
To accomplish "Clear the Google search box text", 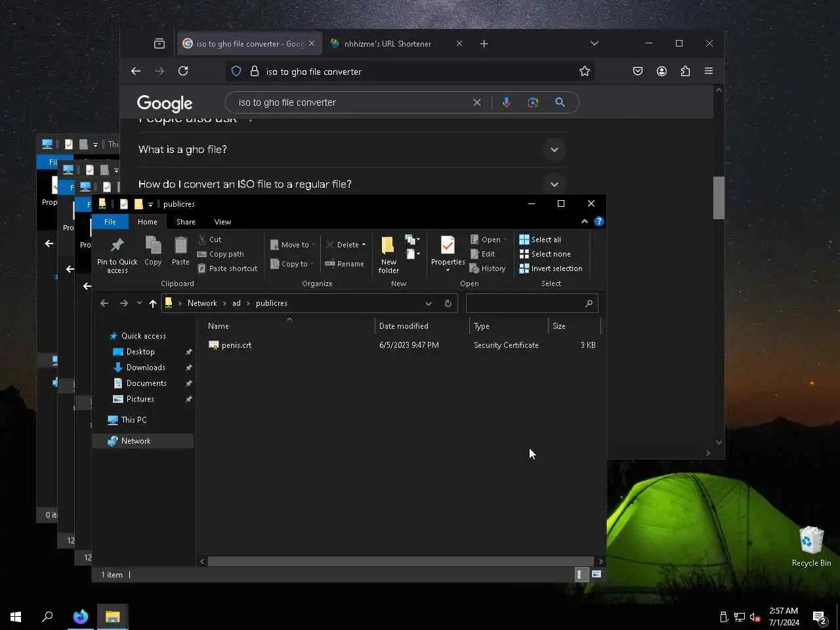I will (x=477, y=102).
